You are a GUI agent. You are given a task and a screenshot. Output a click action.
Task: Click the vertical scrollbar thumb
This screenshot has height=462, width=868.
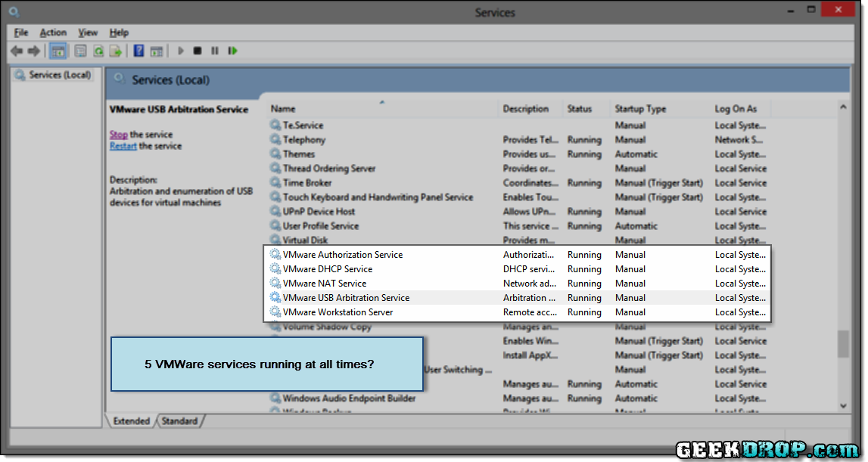pyautogui.click(x=843, y=343)
